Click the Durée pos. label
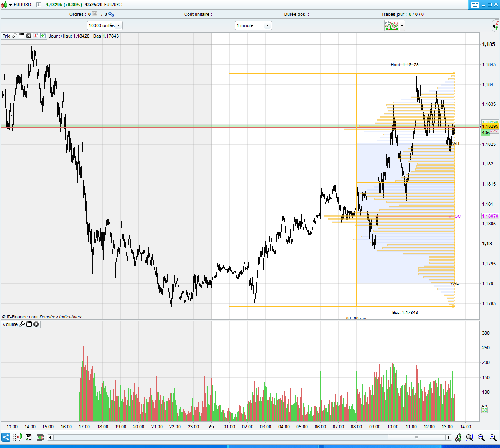The height and width of the screenshot is (448, 500). (296, 14)
